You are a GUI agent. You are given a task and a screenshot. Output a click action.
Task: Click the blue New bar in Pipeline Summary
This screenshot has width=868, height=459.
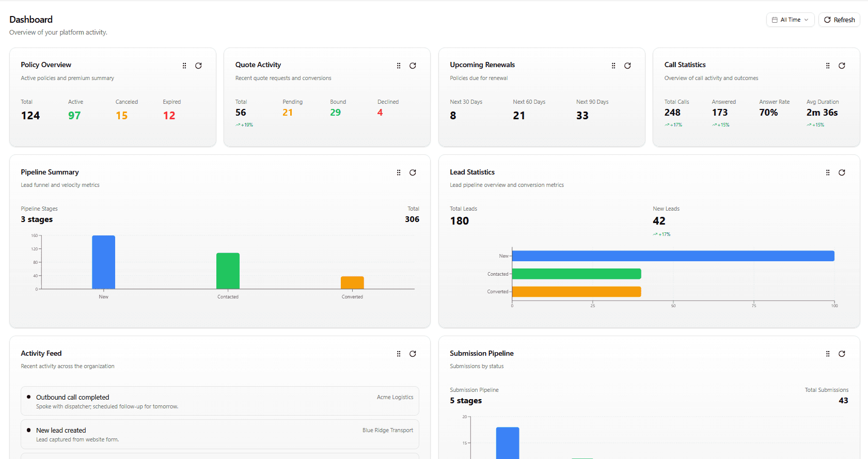coord(103,262)
